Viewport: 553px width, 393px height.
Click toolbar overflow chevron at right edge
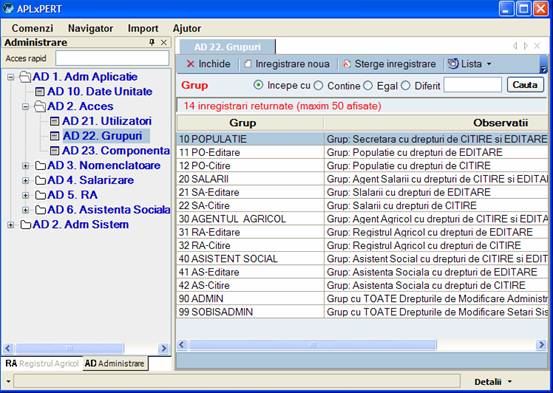pos(543,65)
